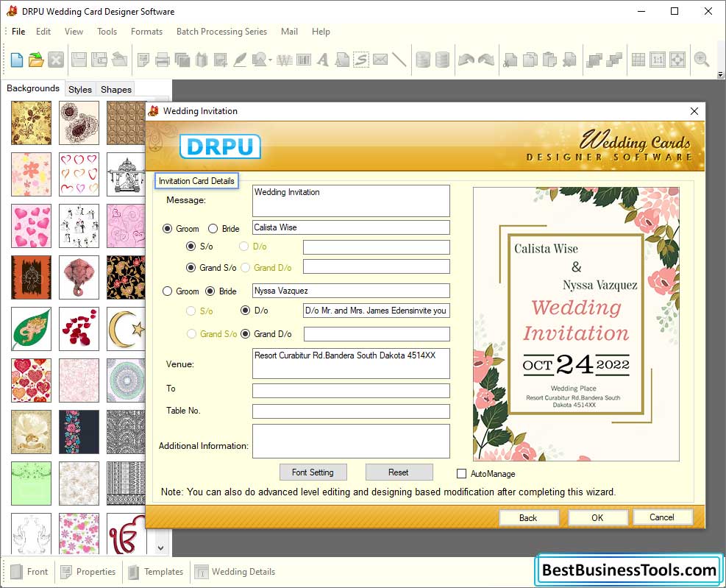
Task: Click the Font Setting button
Action: pyautogui.click(x=313, y=472)
